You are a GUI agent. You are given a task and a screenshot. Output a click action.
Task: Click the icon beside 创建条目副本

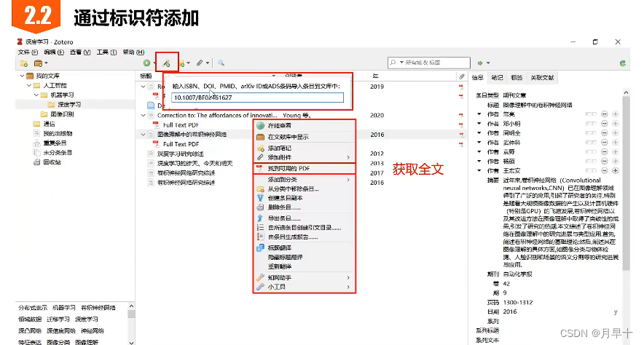coord(260,198)
